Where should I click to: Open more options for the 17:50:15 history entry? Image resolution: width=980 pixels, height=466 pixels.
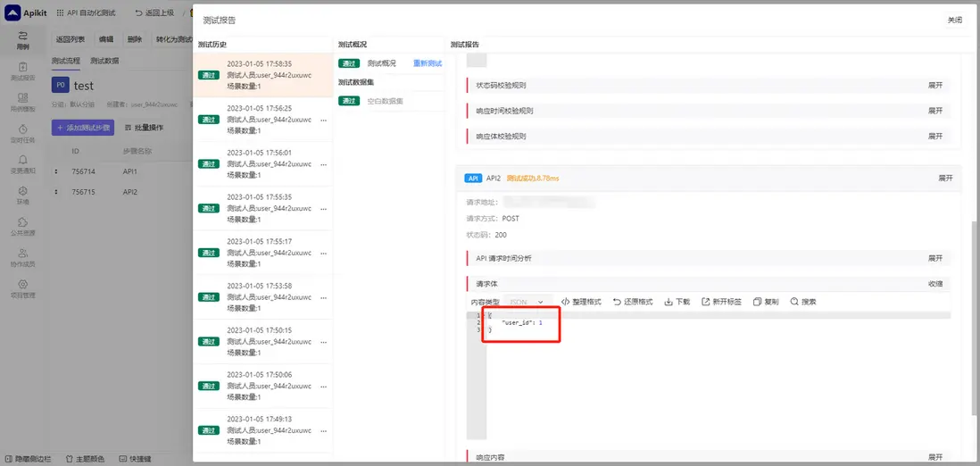click(324, 342)
